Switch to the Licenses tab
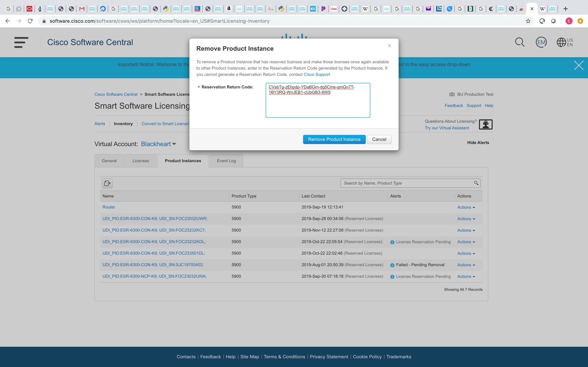 tap(140, 161)
